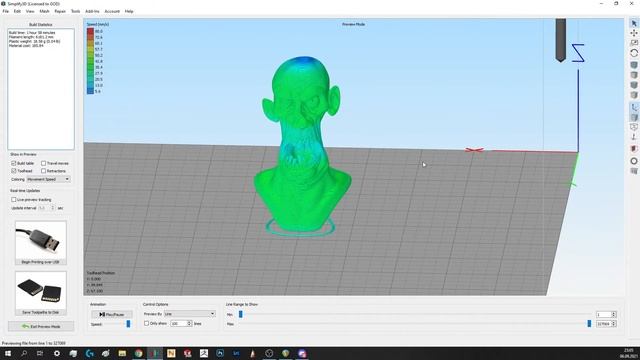Enable the Travel moves checkbox
The width and height of the screenshot is (640, 360).
tap(43, 163)
